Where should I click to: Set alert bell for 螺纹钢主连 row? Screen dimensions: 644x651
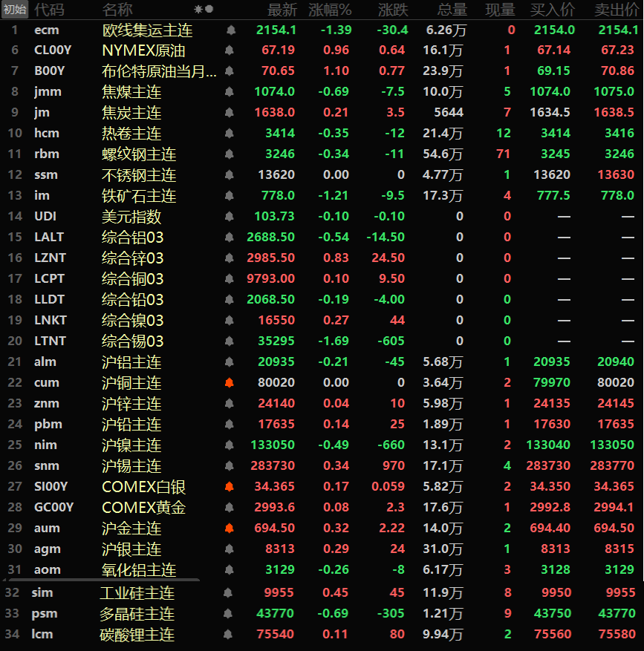coord(230,154)
